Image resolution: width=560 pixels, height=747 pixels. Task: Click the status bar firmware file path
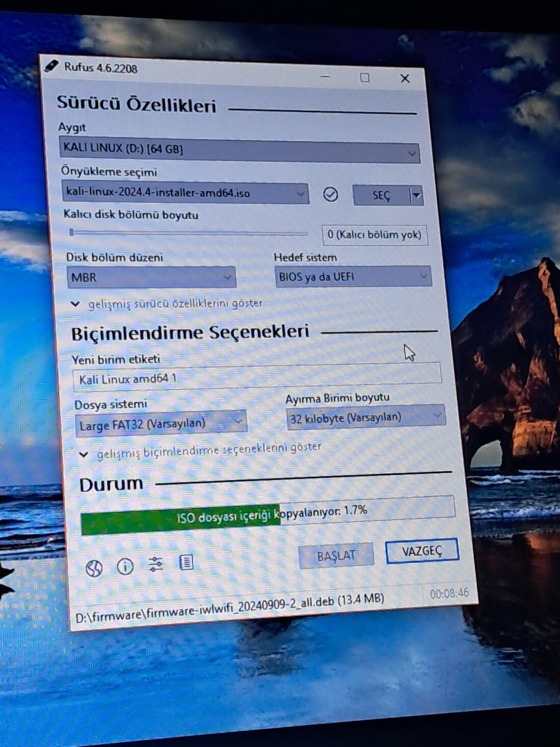pyautogui.click(x=230, y=609)
